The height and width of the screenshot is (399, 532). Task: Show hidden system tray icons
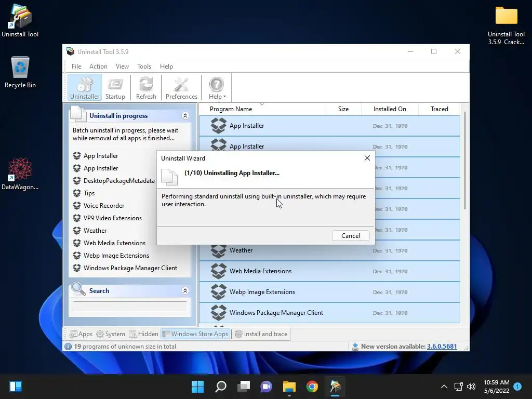click(x=444, y=387)
